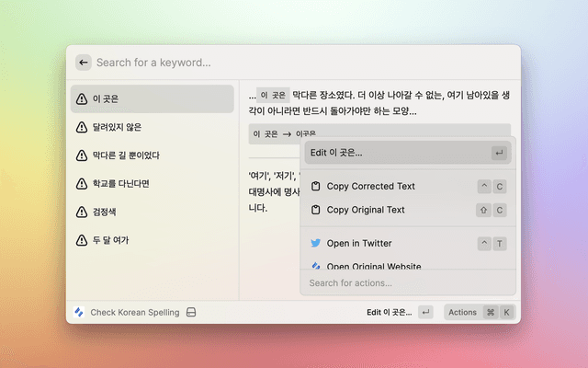This screenshot has height=368, width=588.
Task: Click clipboard icon for Copy Original Text
Action: coord(315,210)
